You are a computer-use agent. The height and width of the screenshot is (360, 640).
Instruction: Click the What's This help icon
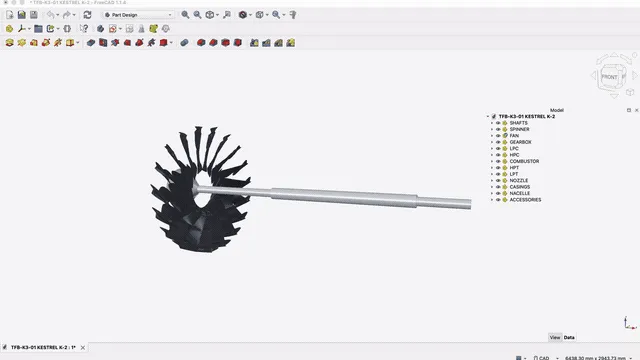coord(84,29)
